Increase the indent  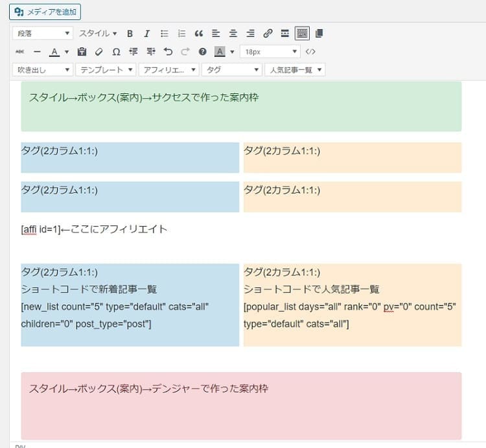click(x=150, y=52)
